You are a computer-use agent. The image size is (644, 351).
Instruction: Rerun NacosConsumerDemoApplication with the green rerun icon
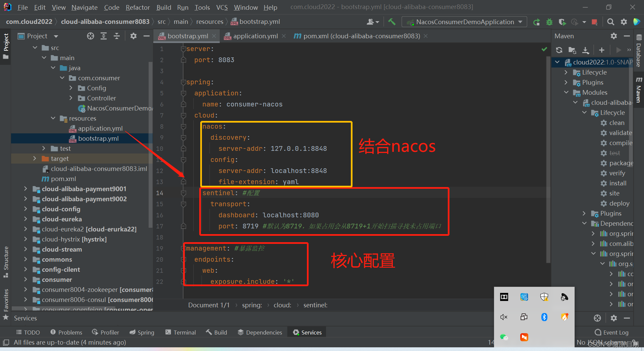[537, 22]
